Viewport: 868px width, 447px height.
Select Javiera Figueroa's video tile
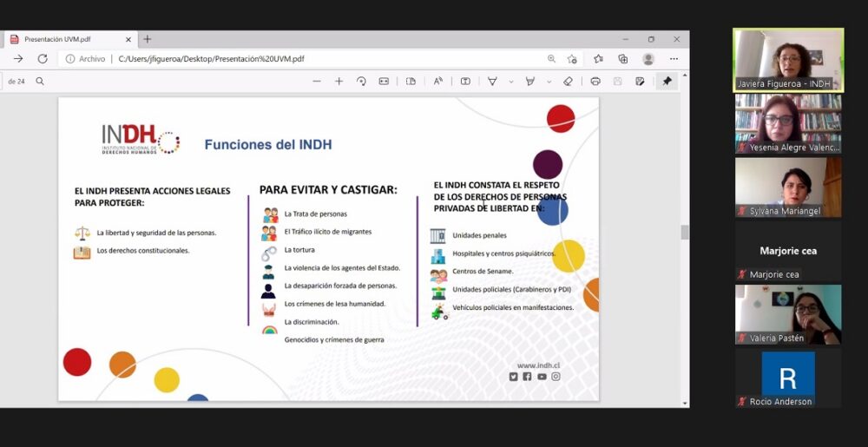788,60
